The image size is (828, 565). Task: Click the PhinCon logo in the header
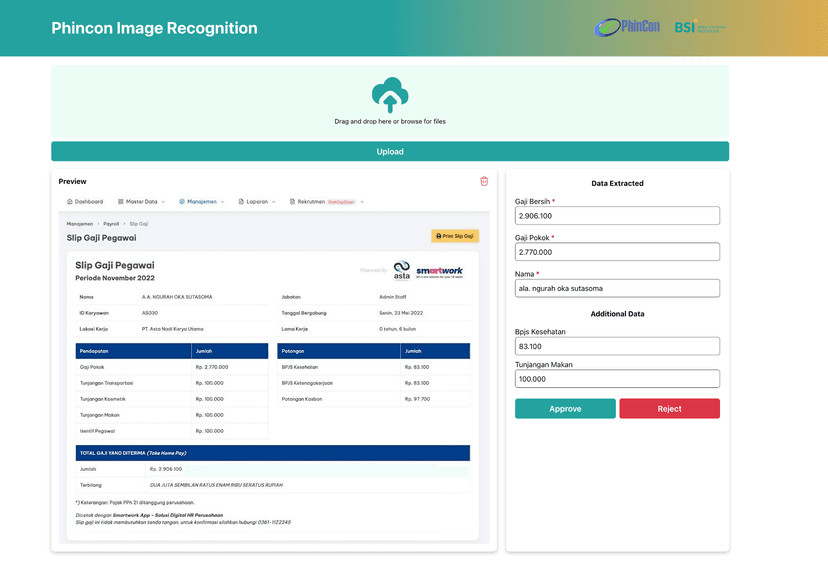(627, 27)
